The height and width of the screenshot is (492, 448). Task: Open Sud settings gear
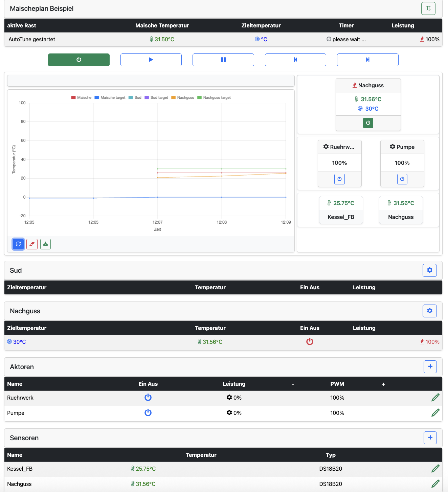429,270
